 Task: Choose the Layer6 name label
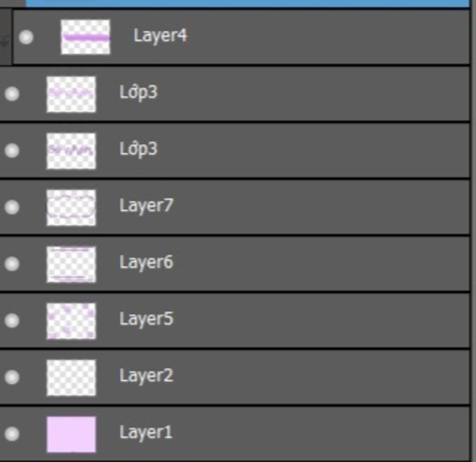pos(146,262)
